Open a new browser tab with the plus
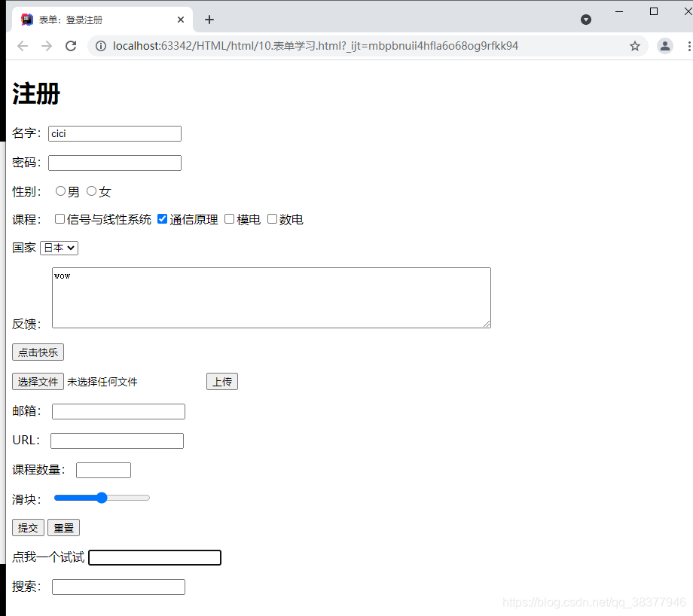 (209, 20)
